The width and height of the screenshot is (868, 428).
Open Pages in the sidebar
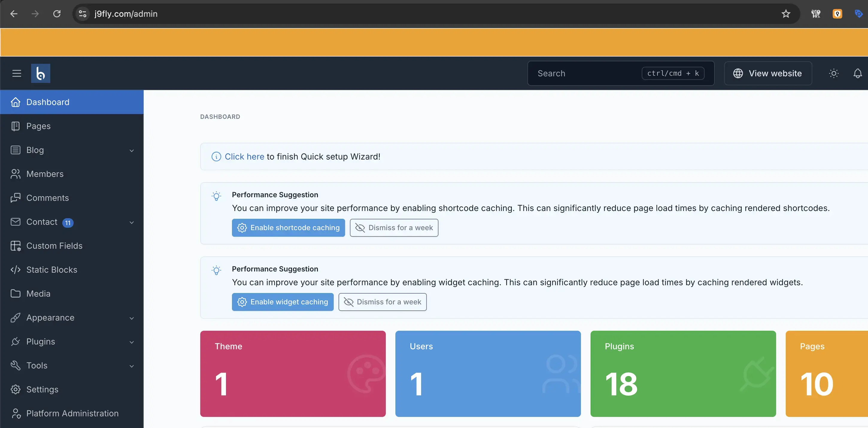[72, 126]
